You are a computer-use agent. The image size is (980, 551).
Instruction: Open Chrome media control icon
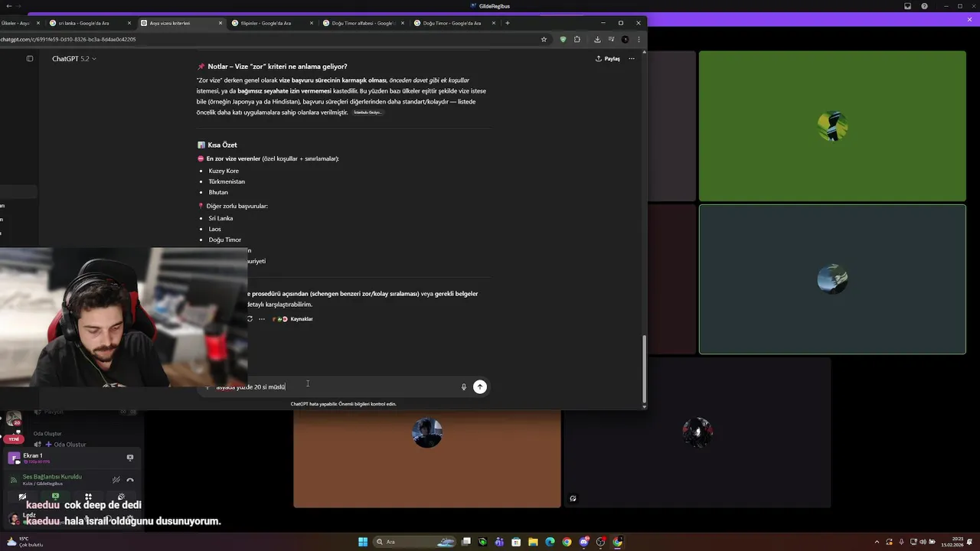coord(611,39)
